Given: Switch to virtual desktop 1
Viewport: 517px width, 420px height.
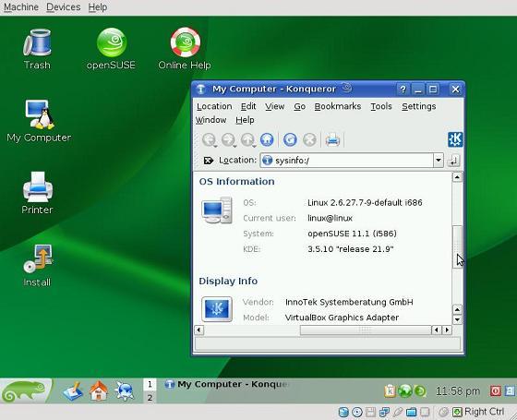Looking at the screenshot, I should [150, 384].
